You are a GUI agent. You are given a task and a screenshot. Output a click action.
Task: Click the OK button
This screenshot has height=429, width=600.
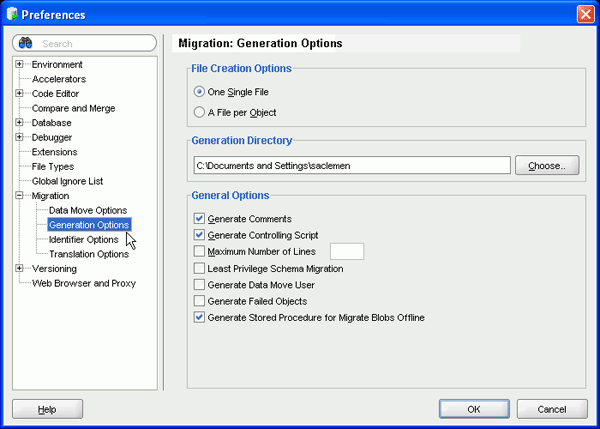point(474,408)
